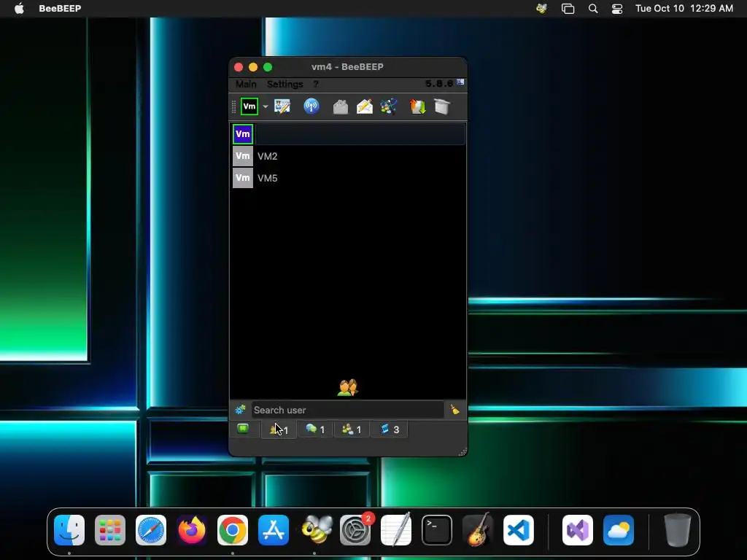Select user VM5 in the list
Screen dimensions: 747x560
click(x=348, y=178)
